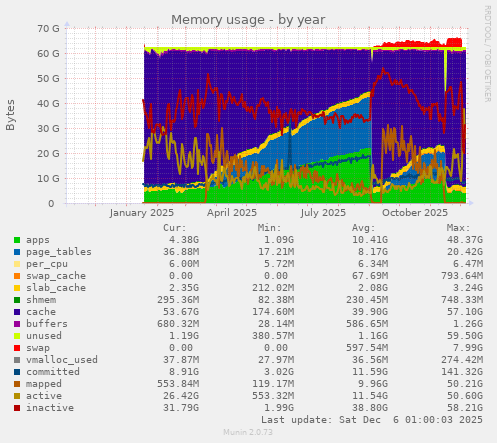497x443 pixels.
Task: Click the slab_cache max value 3.24G
Action: point(468,288)
